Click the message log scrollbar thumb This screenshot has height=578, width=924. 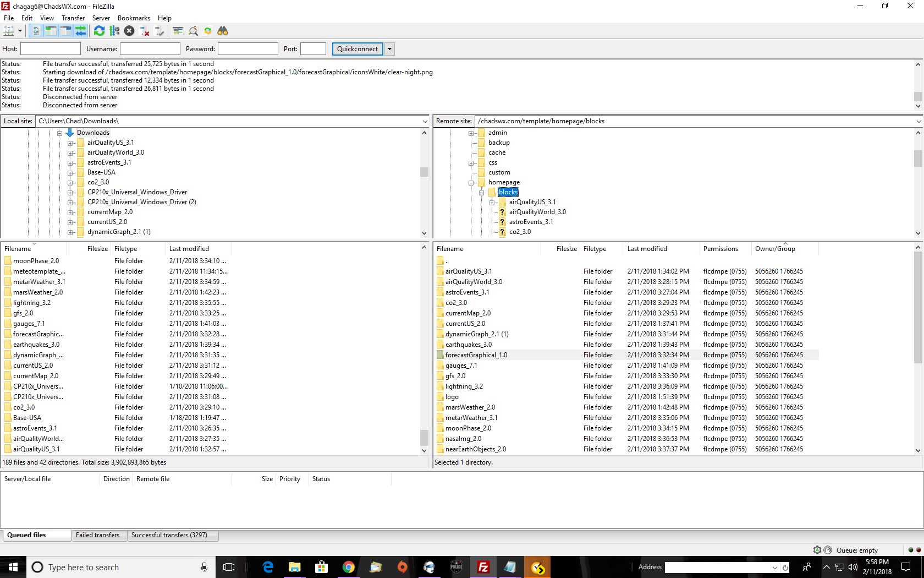click(918, 96)
